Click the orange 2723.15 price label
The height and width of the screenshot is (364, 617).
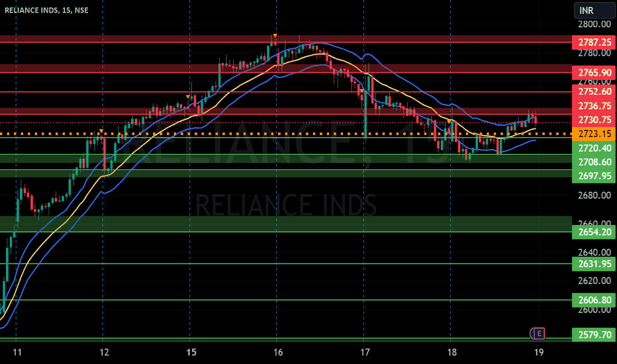594,134
